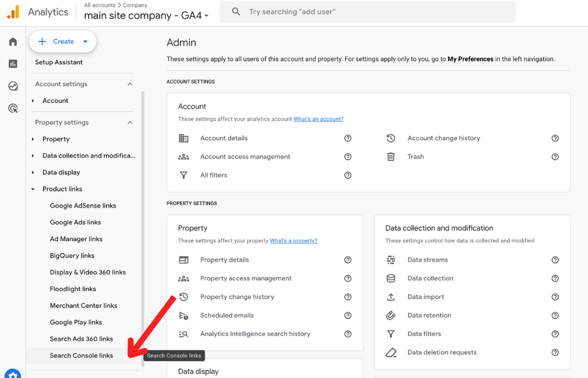
Task: Open help for Data retention
Action: click(555, 315)
